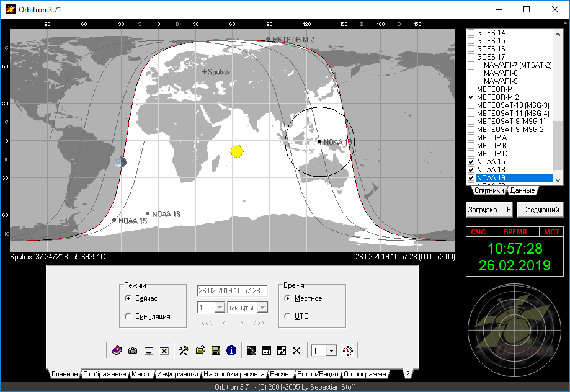Click the red clock icon
This screenshot has width=570, height=392.
(x=348, y=350)
